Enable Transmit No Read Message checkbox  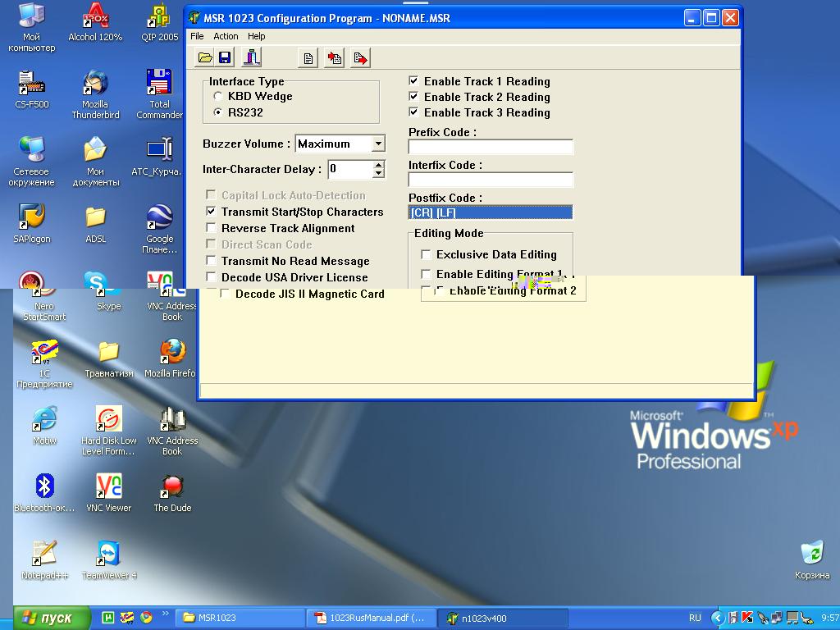click(211, 261)
